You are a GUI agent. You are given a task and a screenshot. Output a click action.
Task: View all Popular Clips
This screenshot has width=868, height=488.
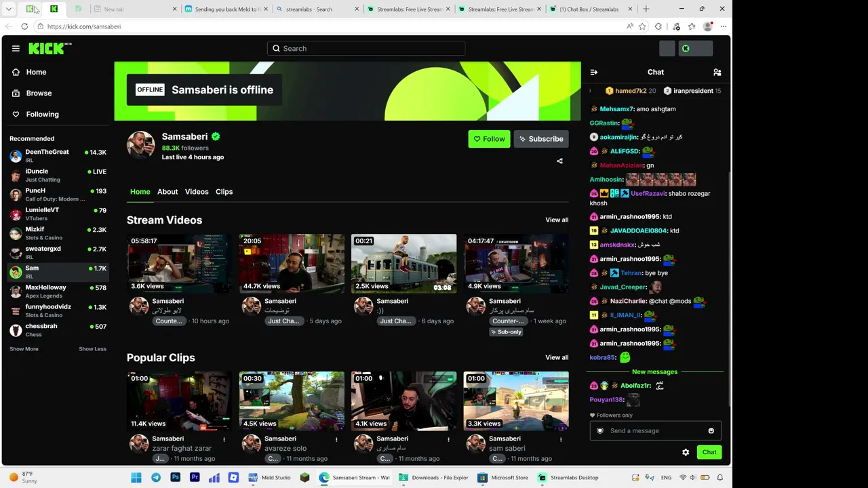[557, 358]
